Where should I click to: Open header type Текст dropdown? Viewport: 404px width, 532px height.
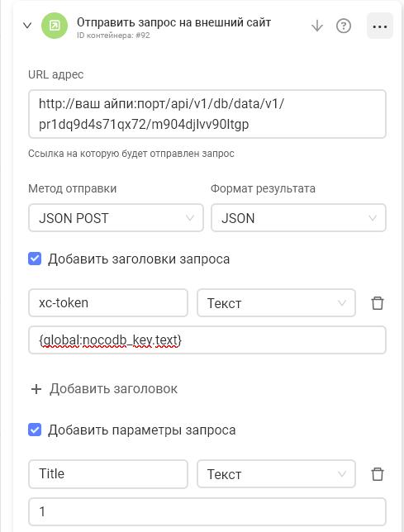click(x=276, y=303)
